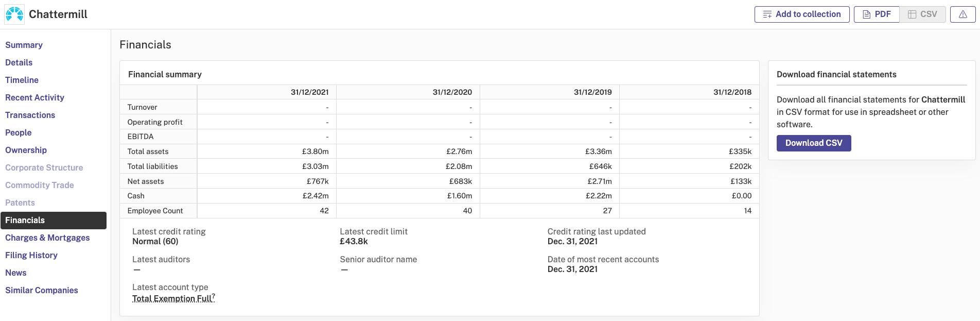This screenshot has height=321, width=980.
Task: Select People in the sidebar
Action: click(x=18, y=133)
